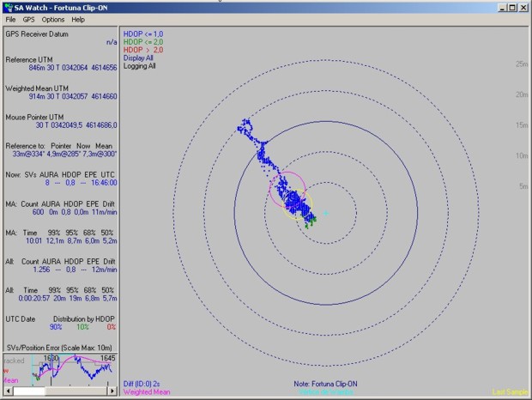
Task: Click the 'Diff (ID:0) 2s' status text
Action: [x=142, y=384]
